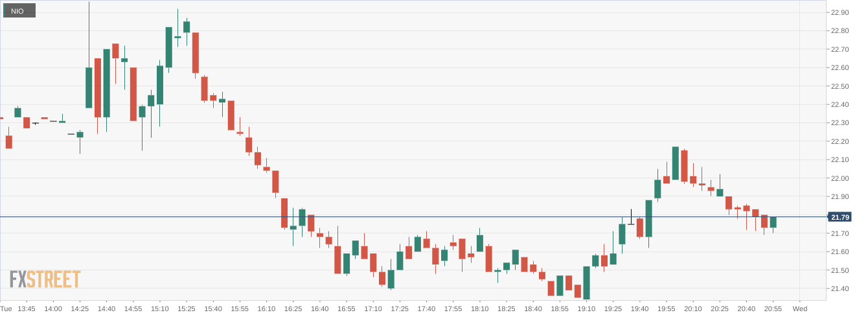Click the 22.00 price axis label
The image size is (868, 317).
[x=839, y=178]
